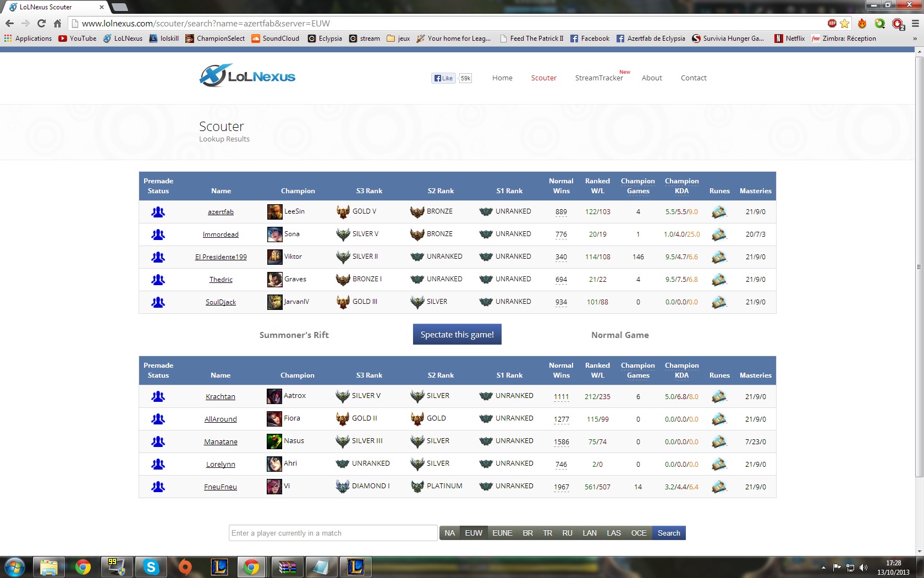The height and width of the screenshot is (578, 924).
Task: Click the Nasus champion portrait
Action: click(274, 441)
